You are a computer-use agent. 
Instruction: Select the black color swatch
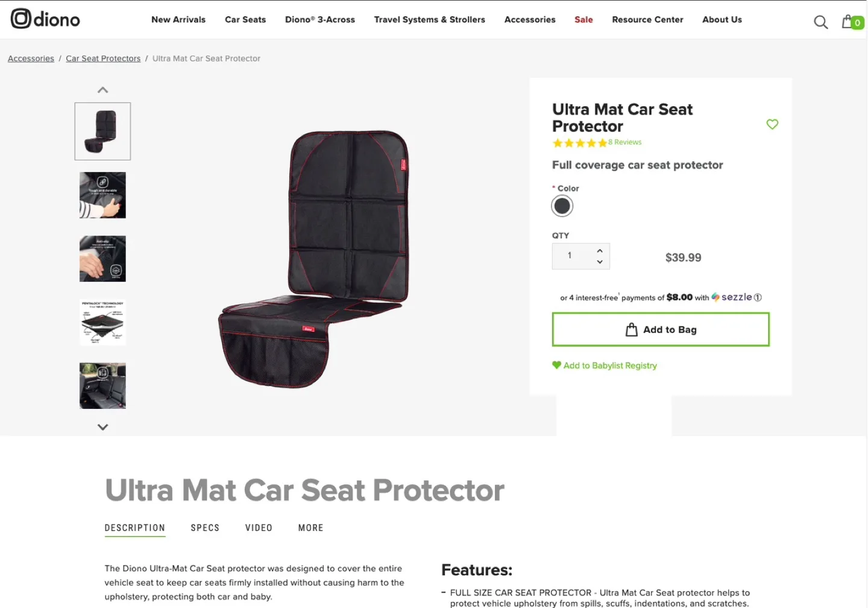(562, 206)
